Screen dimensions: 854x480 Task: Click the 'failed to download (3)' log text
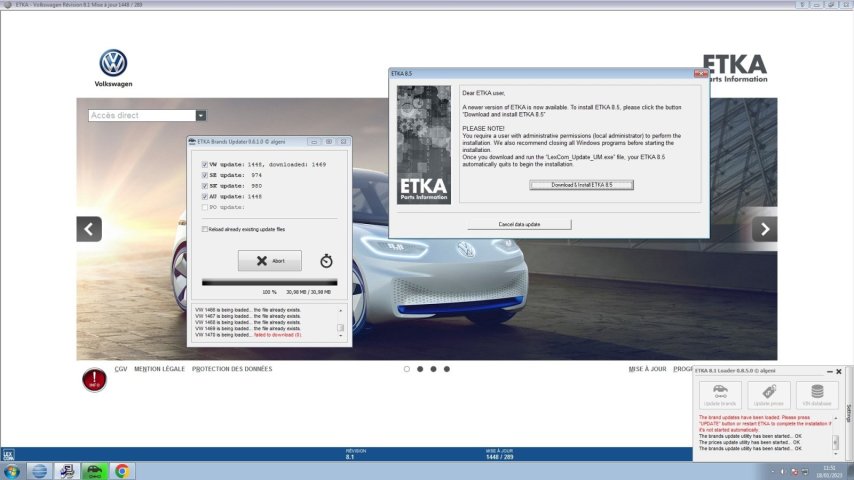point(278,335)
